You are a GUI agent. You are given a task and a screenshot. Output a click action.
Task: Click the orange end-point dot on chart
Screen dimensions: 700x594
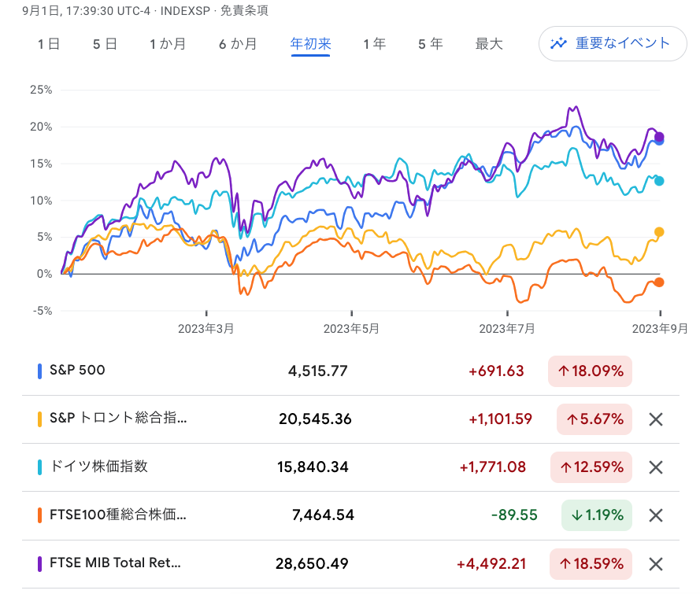659,282
